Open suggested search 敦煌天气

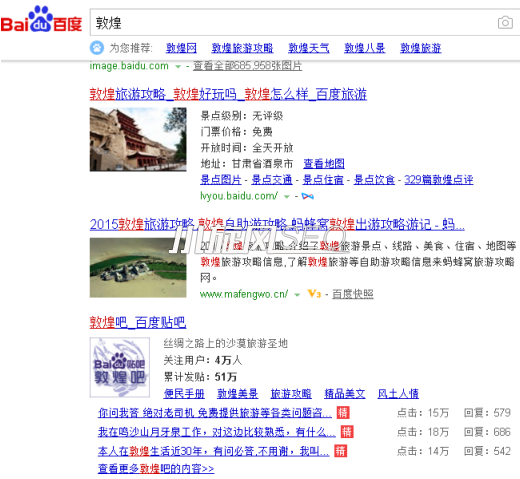point(309,48)
